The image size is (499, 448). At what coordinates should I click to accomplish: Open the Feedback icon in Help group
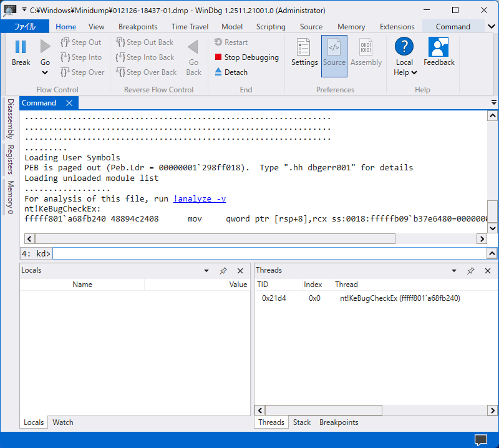pyautogui.click(x=438, y=47)
